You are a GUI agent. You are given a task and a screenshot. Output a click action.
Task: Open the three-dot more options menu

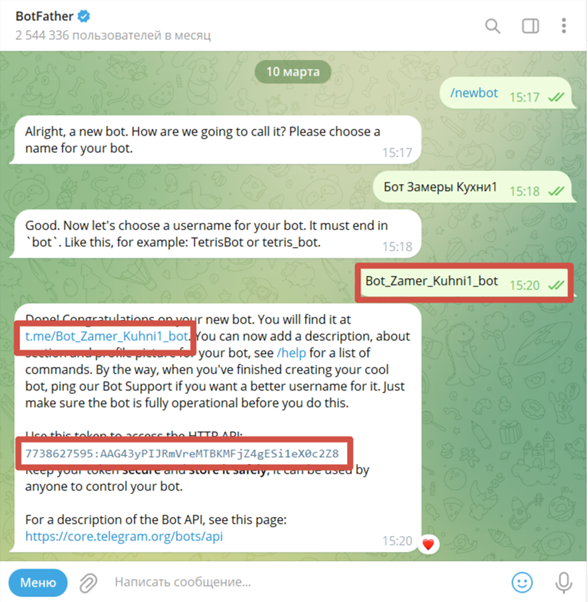click(x=563, y=26)
